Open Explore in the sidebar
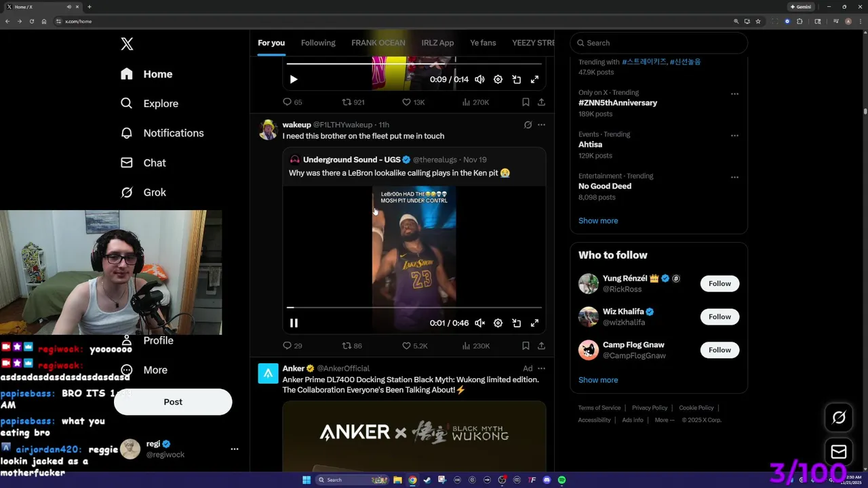The width and height of the screenshot is (868, 488). point(150,104)
